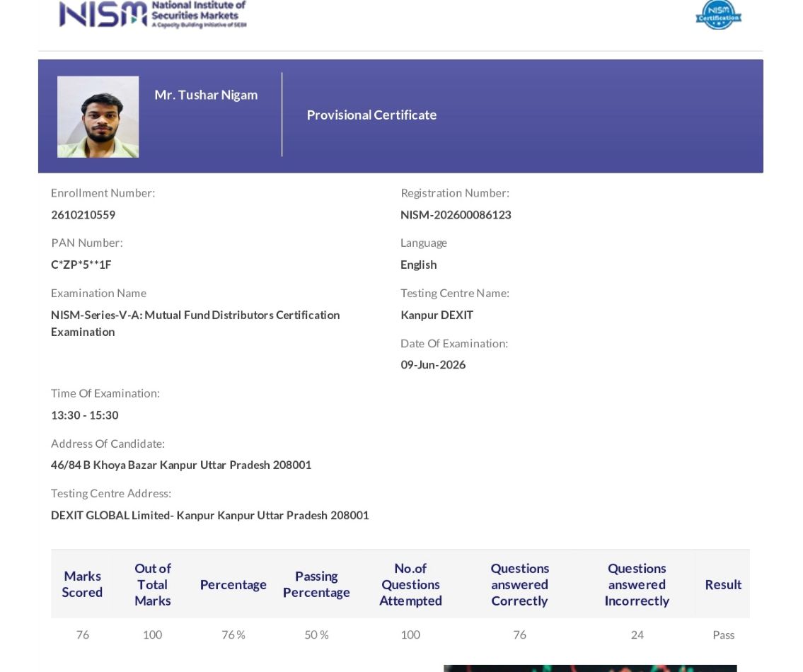803x672 pixels.
Task: Select the Enrollment Number label
Action: 103,193
